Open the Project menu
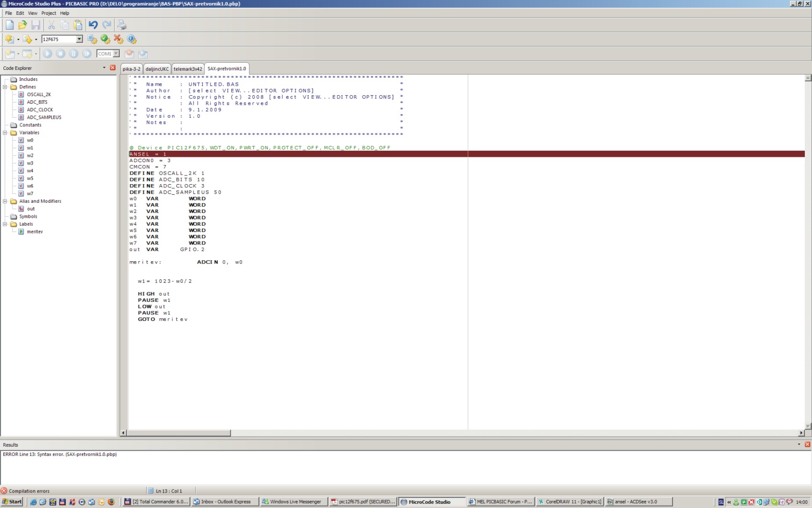Viewport: 812px width, 508px height. coord(48,13)
